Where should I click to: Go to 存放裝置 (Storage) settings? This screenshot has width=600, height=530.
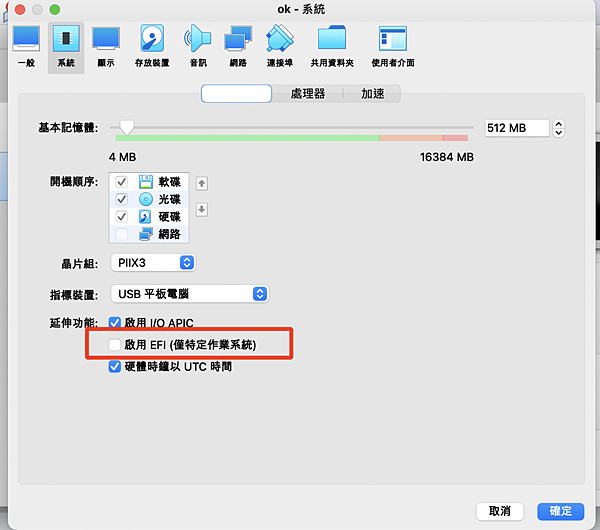coord(152,47)
